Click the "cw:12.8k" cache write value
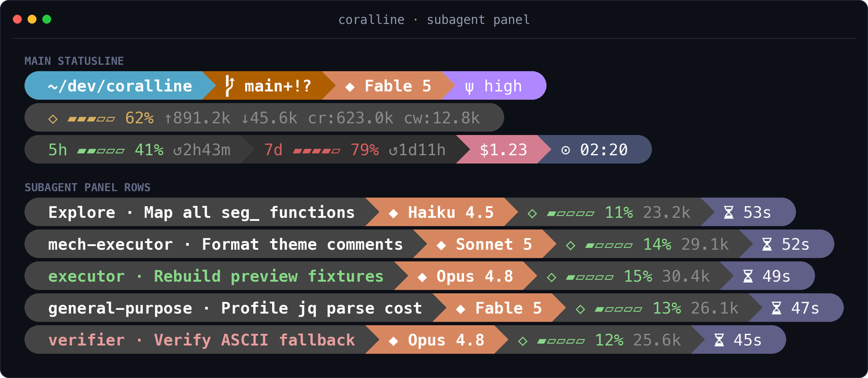This screenshot has width=868, height=378. coord(441,118)
